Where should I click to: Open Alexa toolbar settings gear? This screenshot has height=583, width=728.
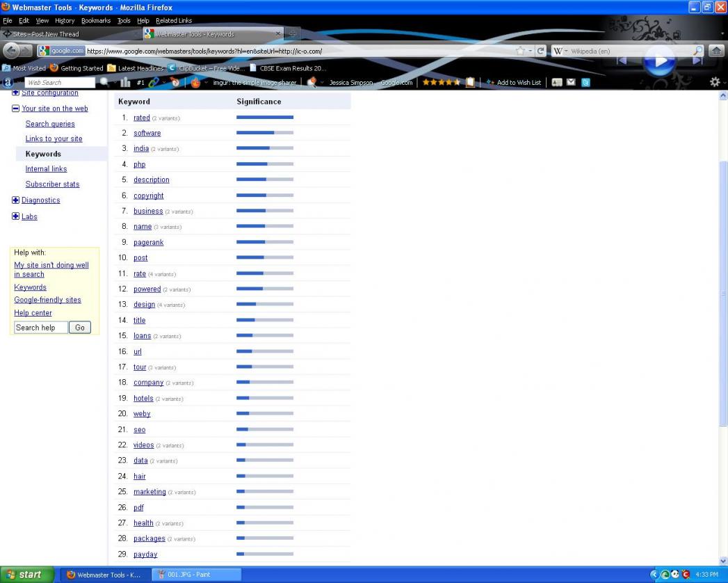pyautogui.click(x=715, y=82)
